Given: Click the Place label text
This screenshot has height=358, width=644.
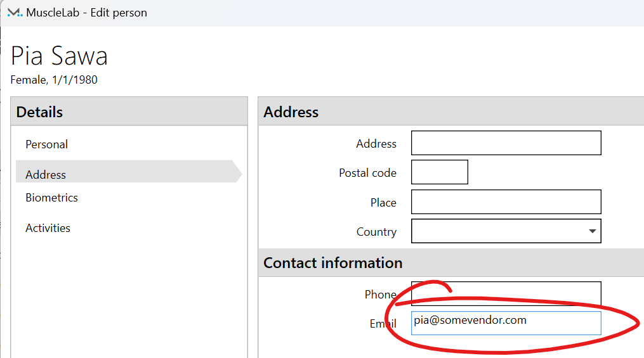Looking at the screenshot, I should (x=383, y=203).
